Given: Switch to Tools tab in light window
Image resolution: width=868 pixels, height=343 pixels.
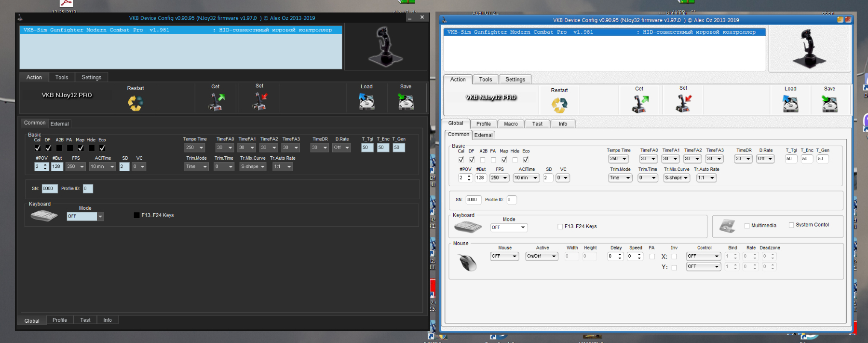Looking at the screenshot, I should 486,80.
